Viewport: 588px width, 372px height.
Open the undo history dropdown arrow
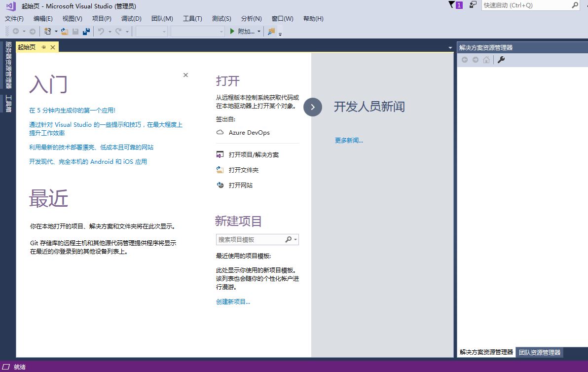coord(110,32)
